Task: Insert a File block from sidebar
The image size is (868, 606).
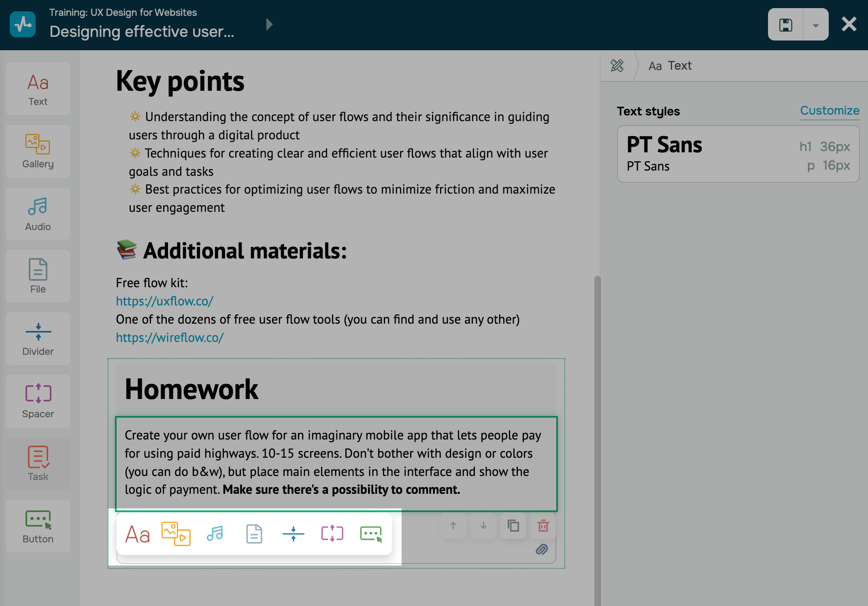Action: point(38,276)
